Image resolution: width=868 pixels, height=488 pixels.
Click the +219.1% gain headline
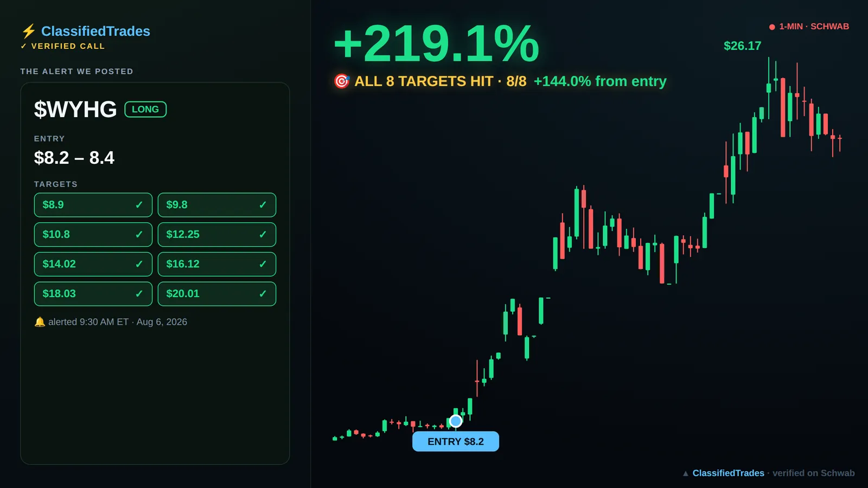tap(436, 43)
